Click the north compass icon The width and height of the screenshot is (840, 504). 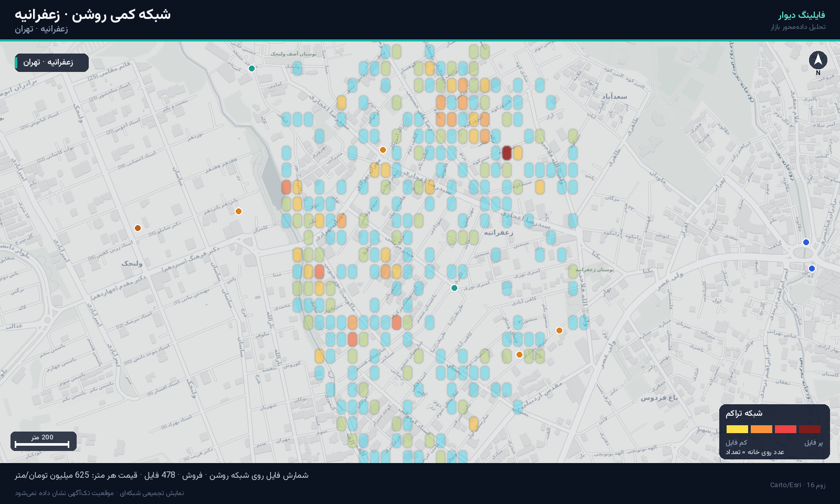coord(818,60)
